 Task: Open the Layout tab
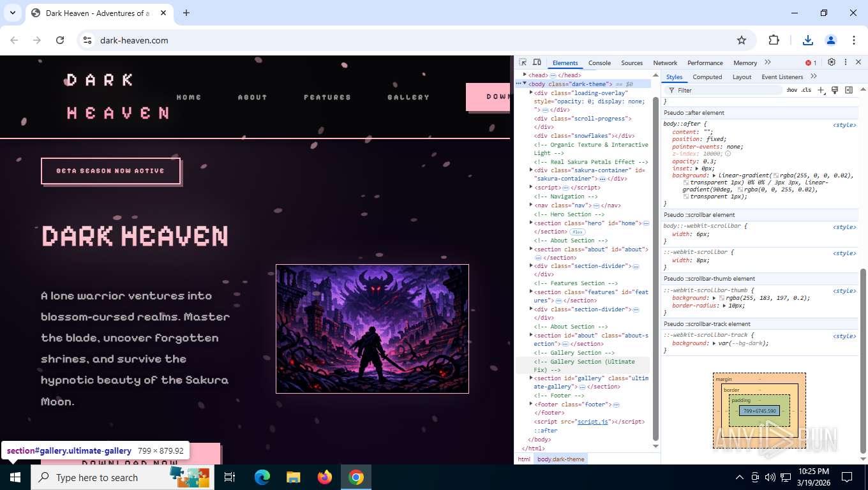742,77
